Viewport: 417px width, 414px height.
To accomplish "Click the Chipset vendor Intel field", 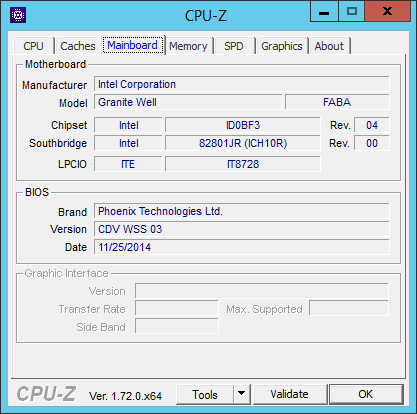I will pos(128,125).
